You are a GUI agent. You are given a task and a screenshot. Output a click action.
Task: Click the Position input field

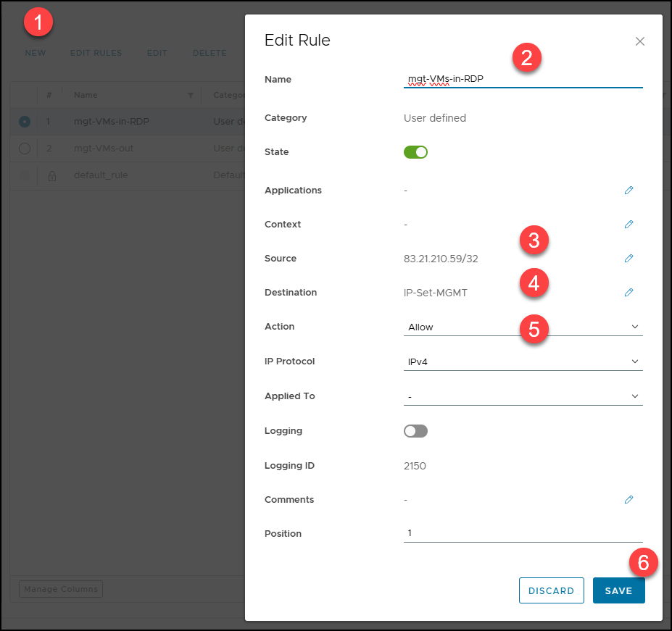point(523,533)
